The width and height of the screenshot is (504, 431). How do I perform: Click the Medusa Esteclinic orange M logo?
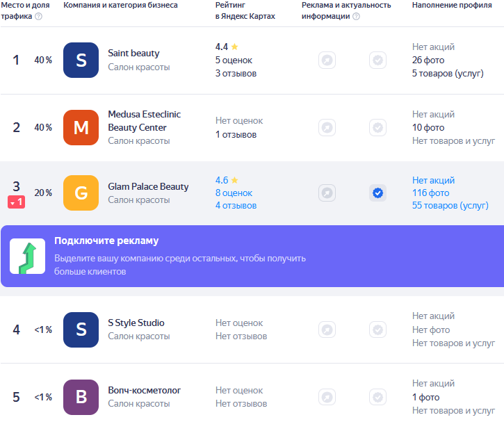[x=81, y=128]
